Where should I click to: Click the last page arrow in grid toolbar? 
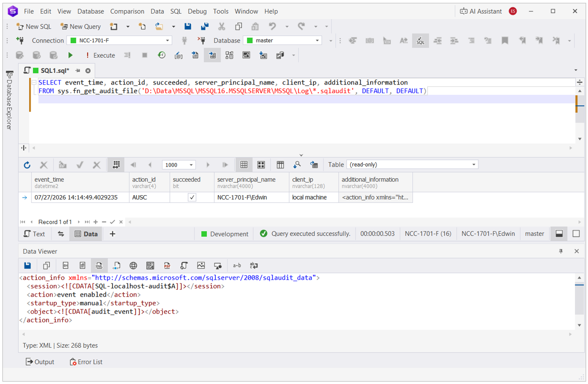(225, 165)
